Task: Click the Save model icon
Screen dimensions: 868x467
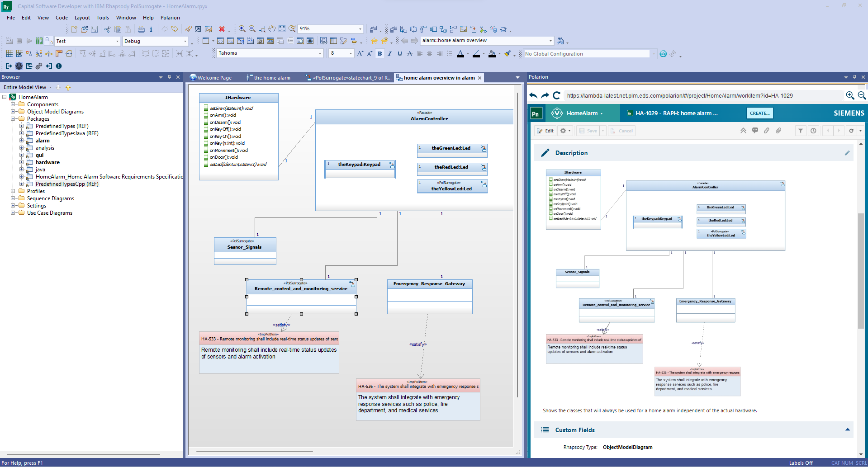Action: coord(94,28)
